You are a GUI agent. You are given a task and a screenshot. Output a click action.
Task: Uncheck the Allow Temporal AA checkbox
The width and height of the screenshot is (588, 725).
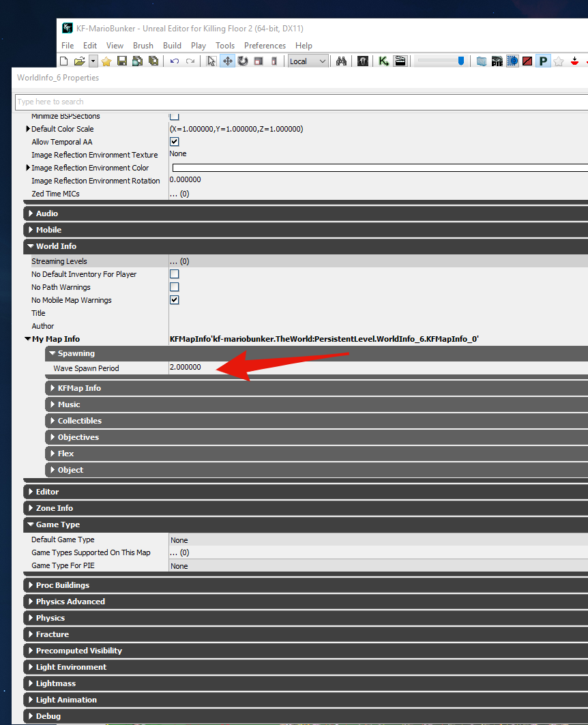coord(174,141)
